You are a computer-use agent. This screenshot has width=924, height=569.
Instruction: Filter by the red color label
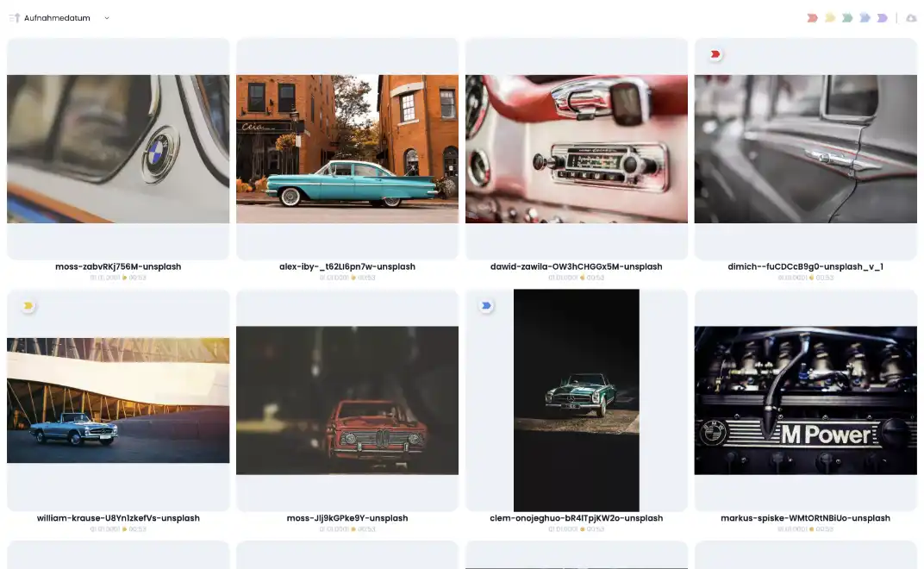point(812,18)
